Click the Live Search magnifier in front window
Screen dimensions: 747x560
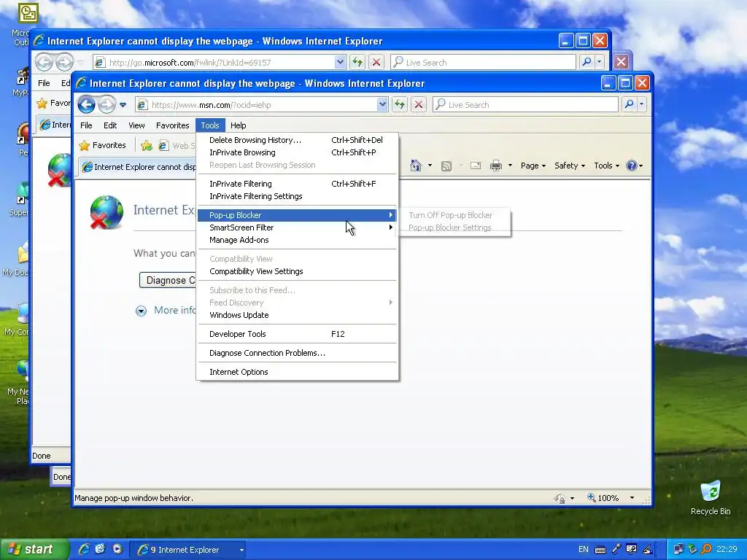(x=629, y=104)
